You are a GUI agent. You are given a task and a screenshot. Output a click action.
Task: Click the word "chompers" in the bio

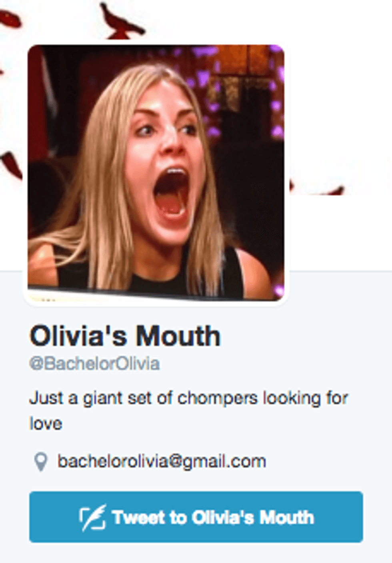pos(218,399)
